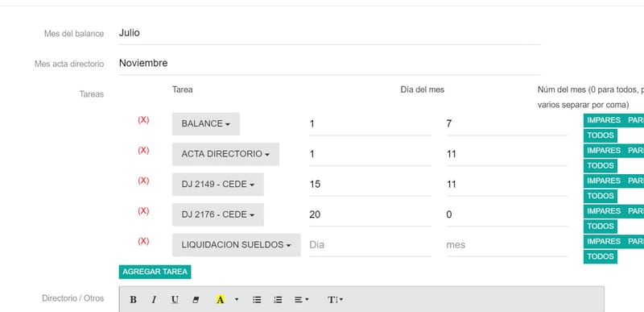
Task: Remove the LIQUIDACION SUELDOS task row
Action: point(143,241)
